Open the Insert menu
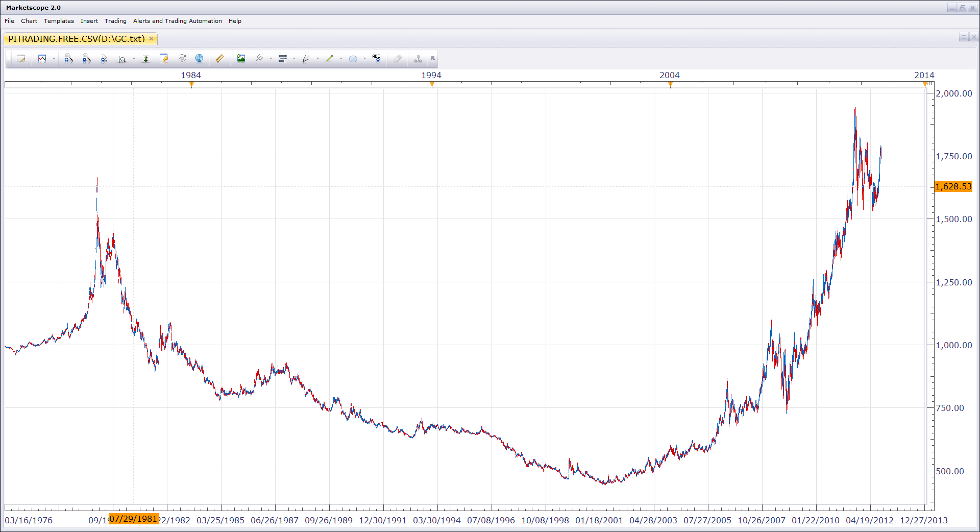The image size is (980, 532). [89, 21]
